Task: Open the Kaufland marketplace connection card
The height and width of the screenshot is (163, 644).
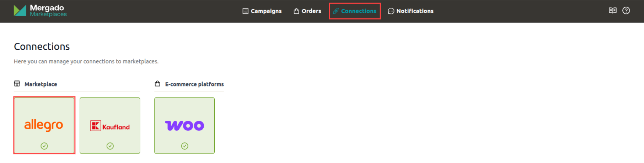Action: click(110, 125)
